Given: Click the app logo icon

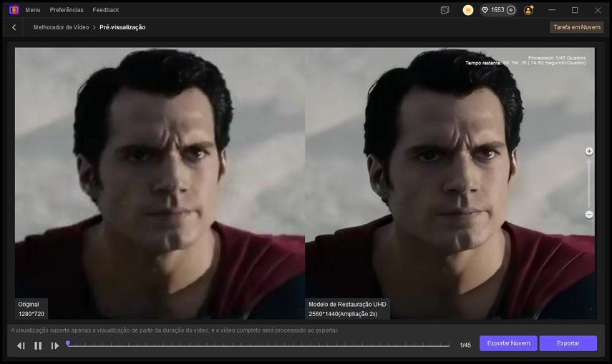Looking at the screenshot, I should point(13,10).
